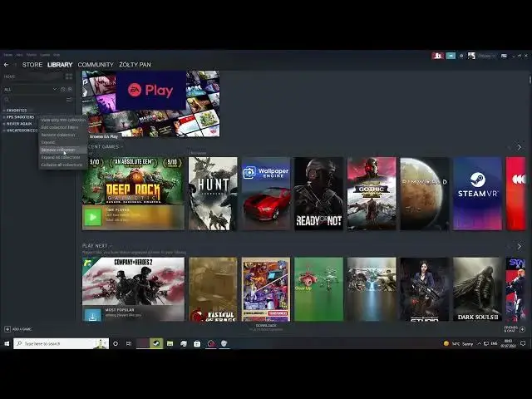Open SteamVR tile
The width and height of the screenshot is (532, 399).
(477, 194)
